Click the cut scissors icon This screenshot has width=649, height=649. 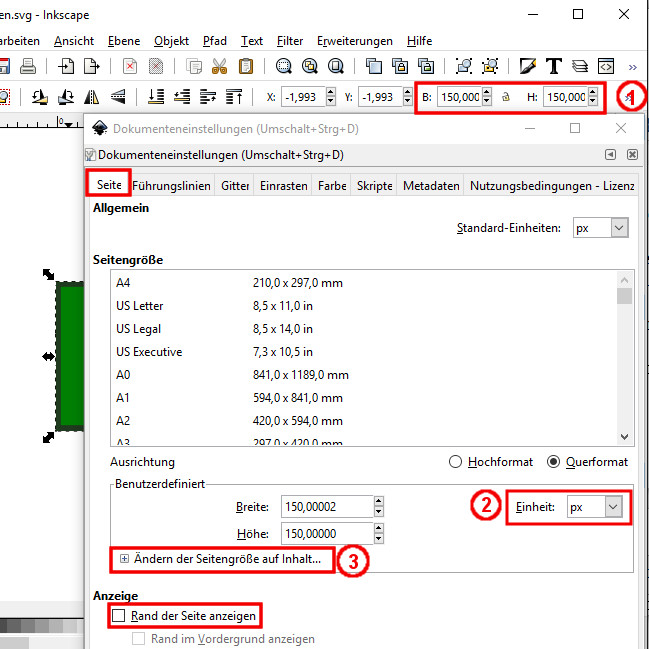(x=219, y=67)
